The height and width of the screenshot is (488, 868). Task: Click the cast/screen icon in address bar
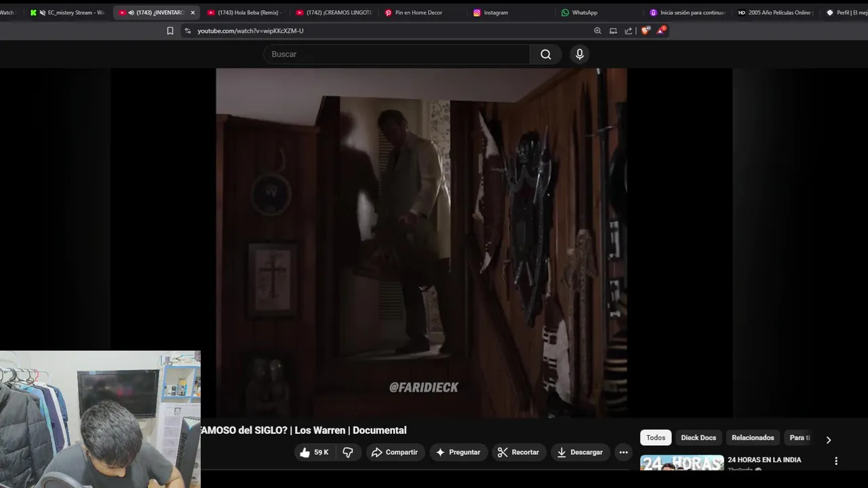pyautogui.click(x=613, y=30)
